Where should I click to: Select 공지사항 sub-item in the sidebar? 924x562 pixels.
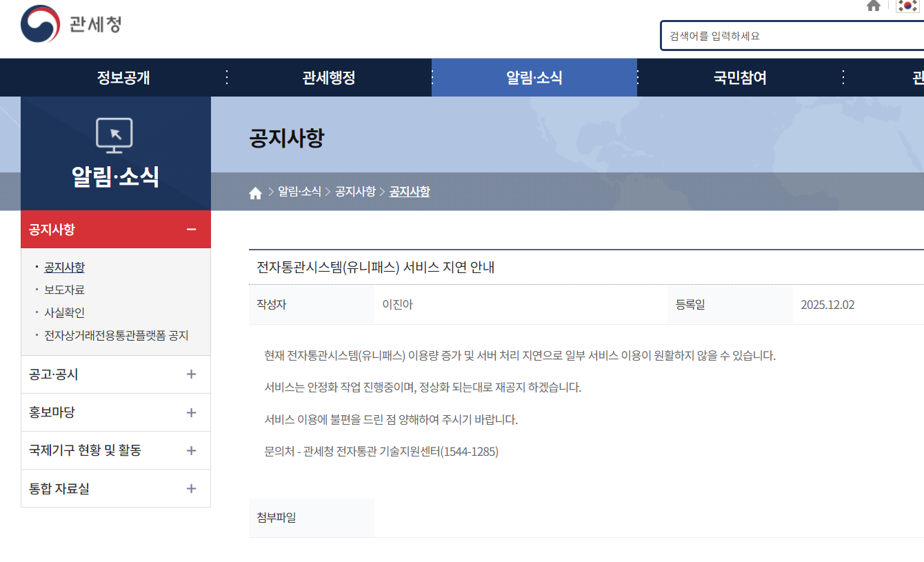[64, 268]
